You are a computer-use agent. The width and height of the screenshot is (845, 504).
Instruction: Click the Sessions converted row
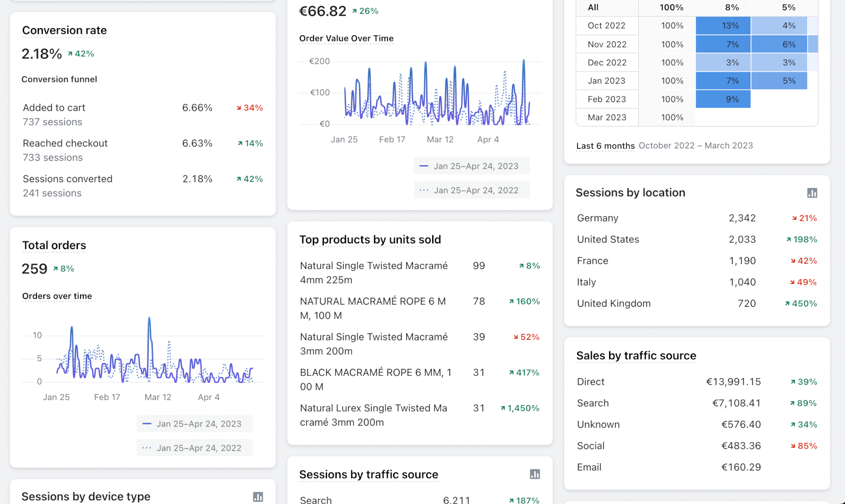143,186
